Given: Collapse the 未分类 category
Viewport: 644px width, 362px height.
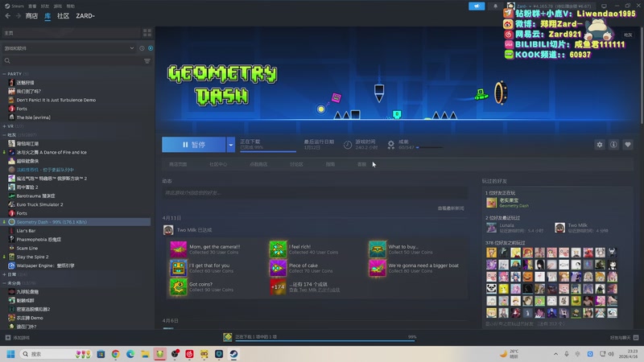Looking at the screenshot, I should (x=5, y=283).
